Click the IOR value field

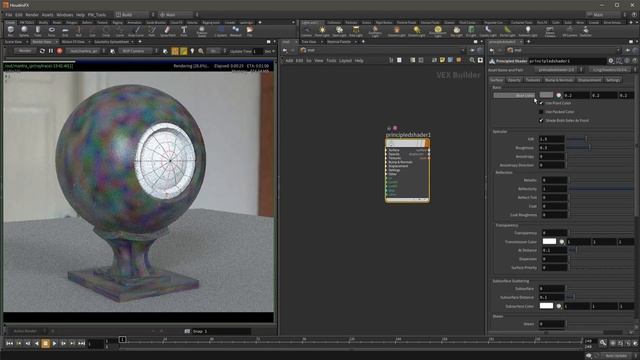click(x=551, y=139)
